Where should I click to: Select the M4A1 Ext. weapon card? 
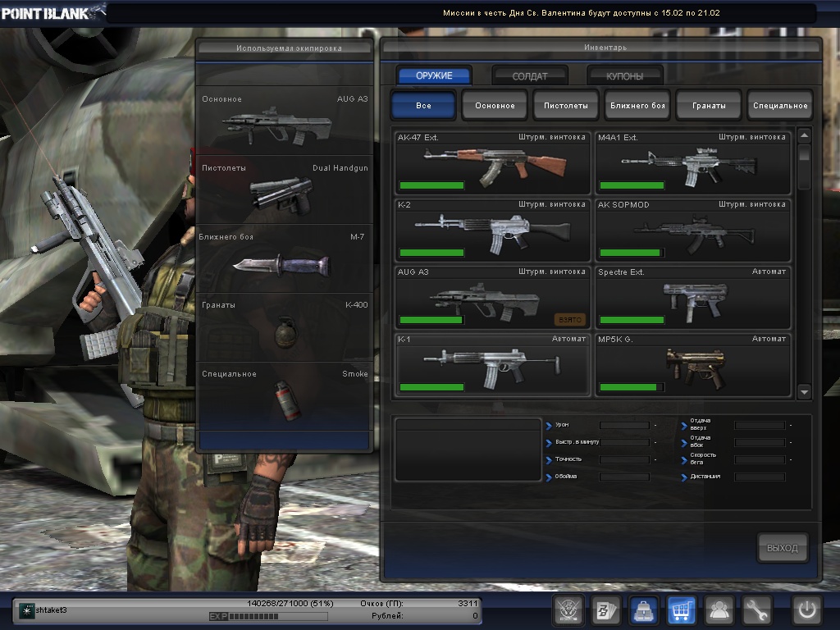[693, 163]
